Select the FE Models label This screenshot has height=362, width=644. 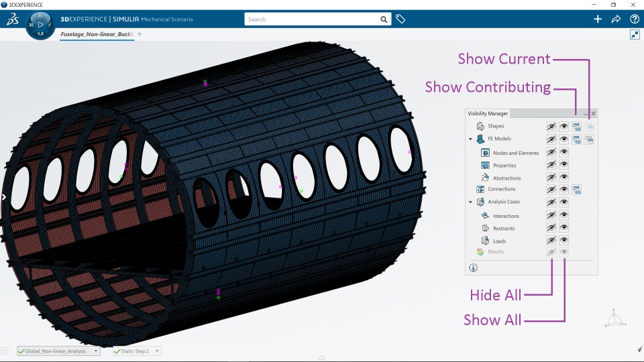[x=499, y=139]
